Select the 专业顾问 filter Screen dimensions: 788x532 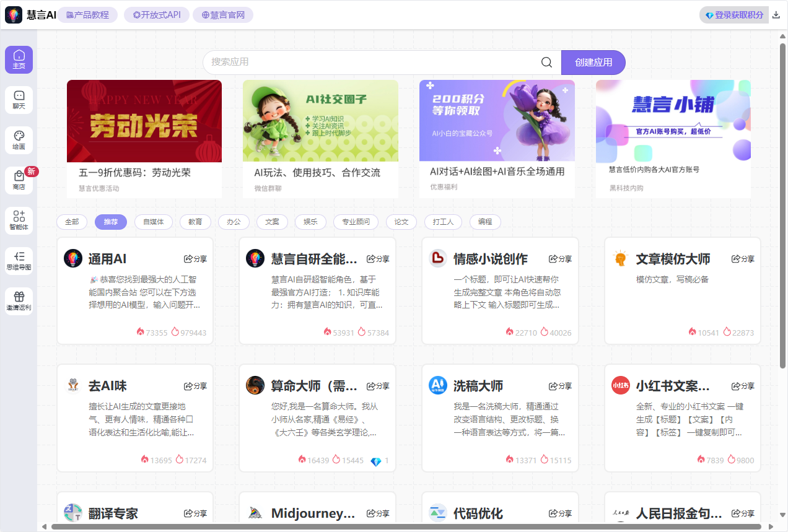[356, 222]
